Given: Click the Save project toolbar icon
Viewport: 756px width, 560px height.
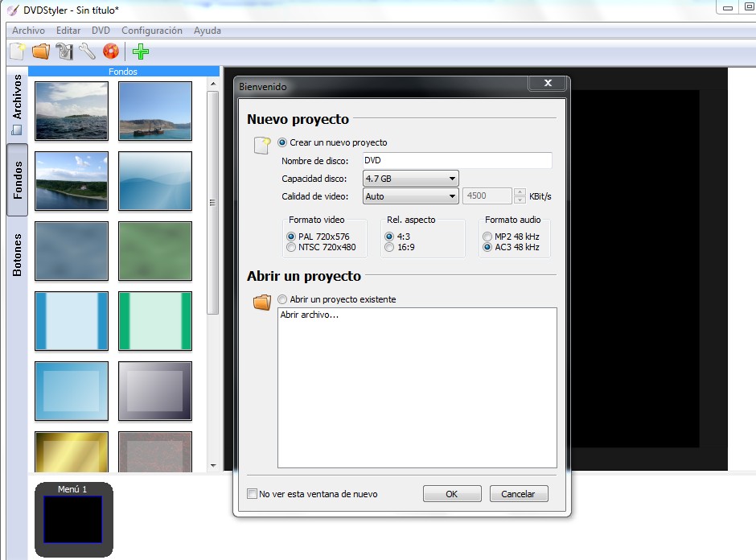Looking at the screenshot, I should tap(64, 51).
